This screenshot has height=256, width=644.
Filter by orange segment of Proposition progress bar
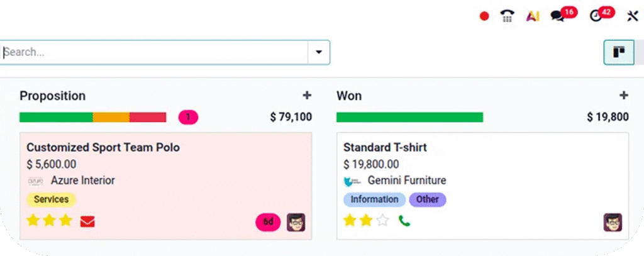tap(111, 117)
